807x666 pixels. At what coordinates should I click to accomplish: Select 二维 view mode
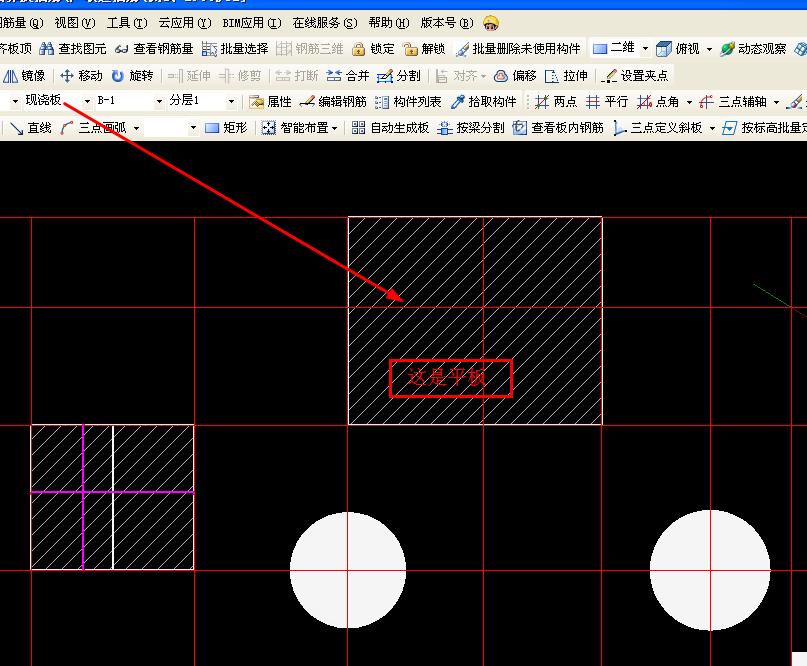613,48
